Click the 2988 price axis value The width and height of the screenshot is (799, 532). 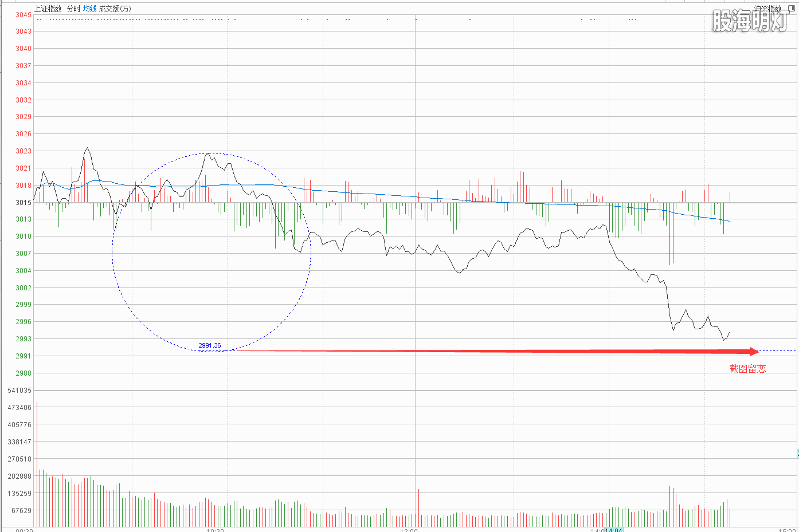[23, 373]
